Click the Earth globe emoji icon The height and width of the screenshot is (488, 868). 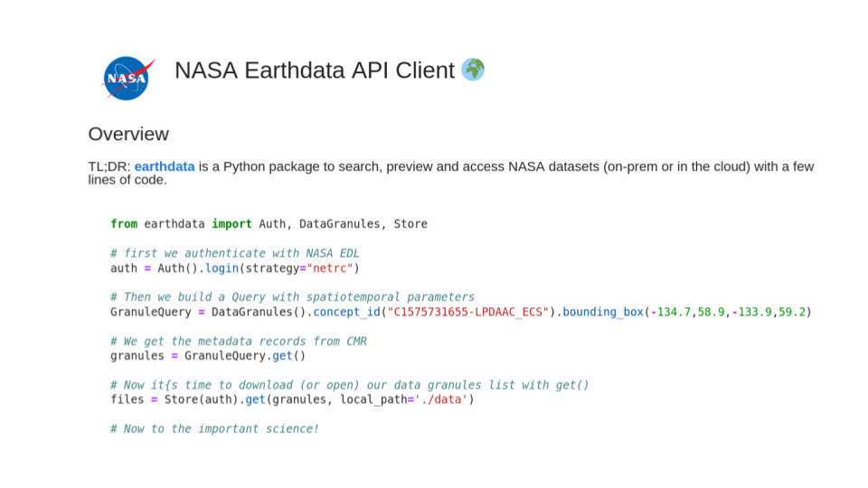pos(473,70)
